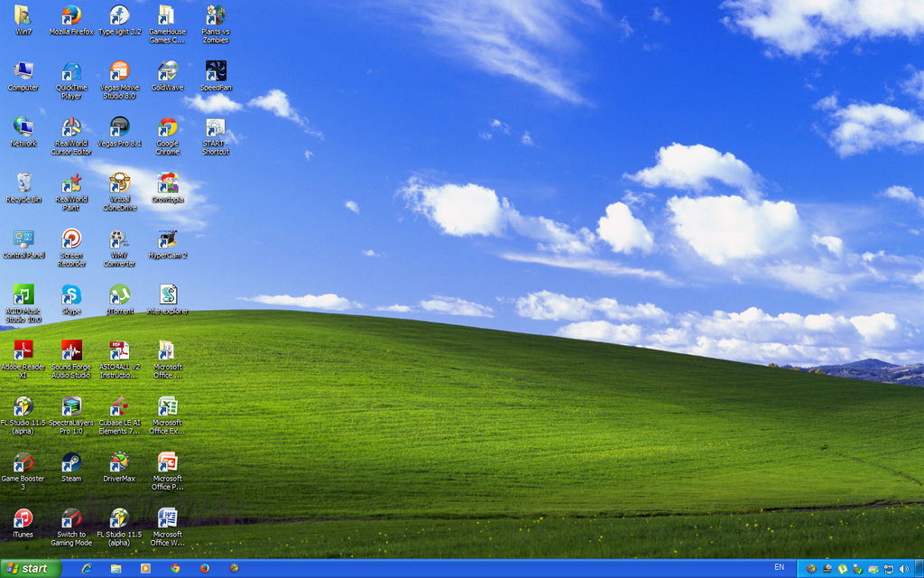Select the Adobe Reader XI icon
924x578 pixels.
23,359
